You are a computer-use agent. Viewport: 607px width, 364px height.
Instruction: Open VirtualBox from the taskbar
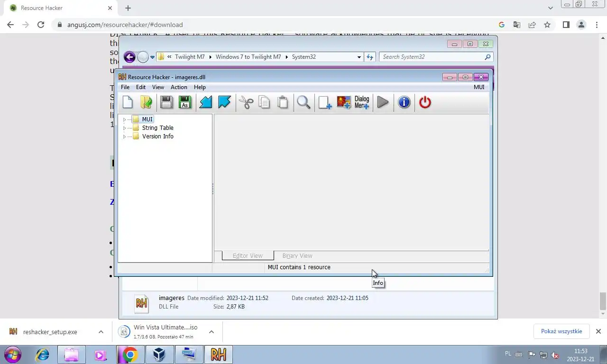tap(159, 355)
